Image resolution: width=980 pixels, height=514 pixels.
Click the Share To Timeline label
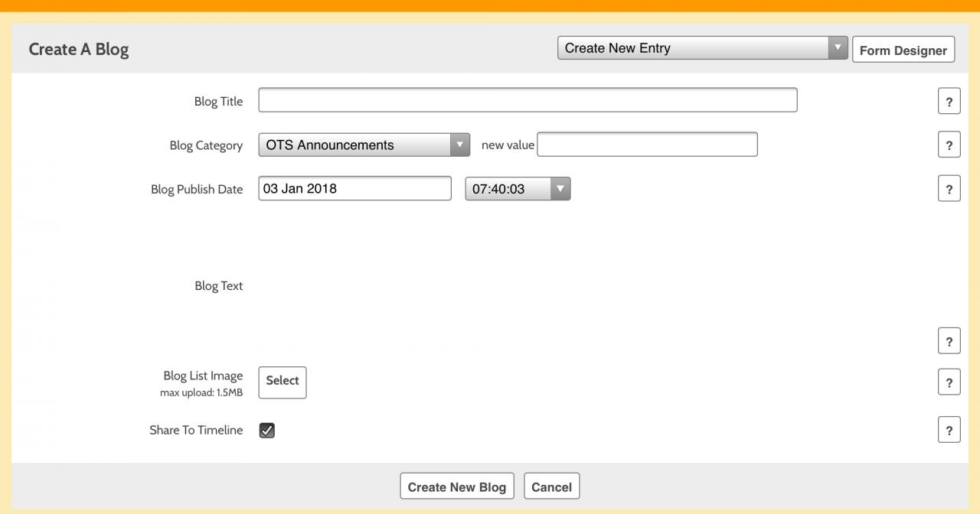click(196, 430)
